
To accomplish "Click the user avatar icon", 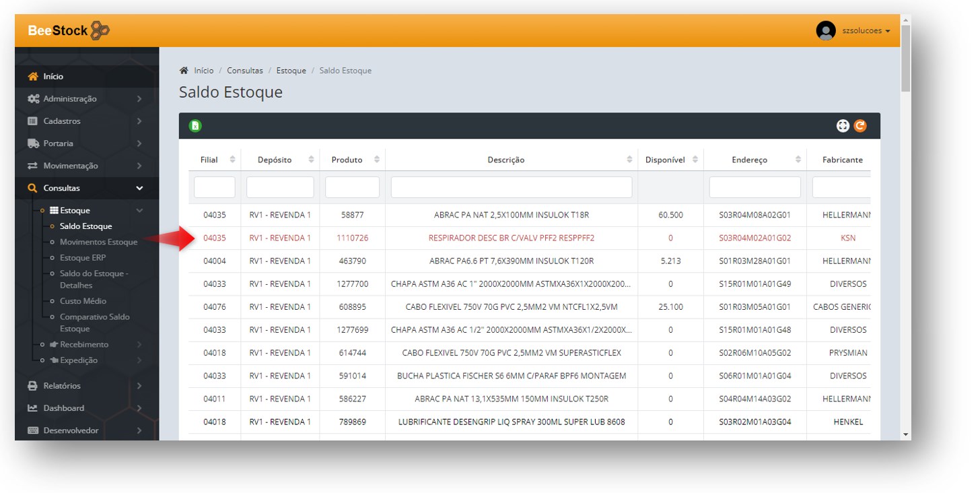I will 825,31.
